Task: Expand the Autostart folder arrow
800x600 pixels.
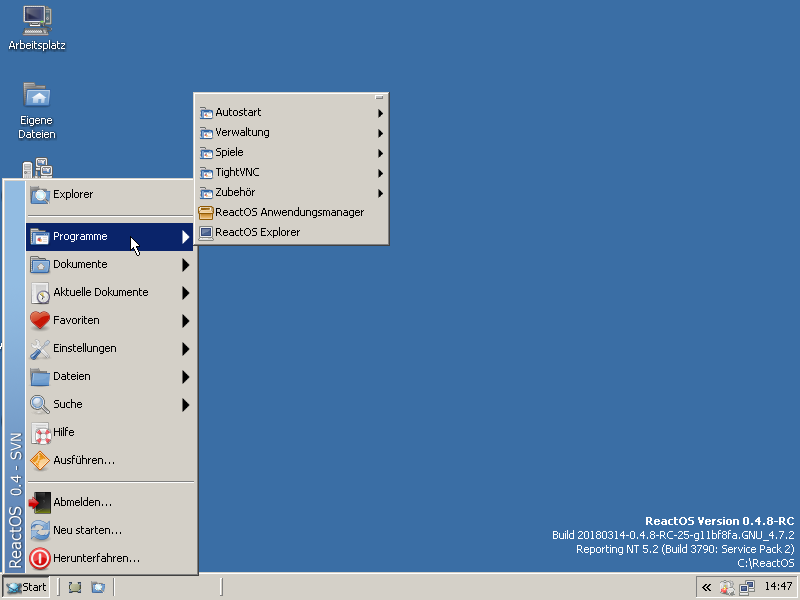Action: click(x=380, y=113)
